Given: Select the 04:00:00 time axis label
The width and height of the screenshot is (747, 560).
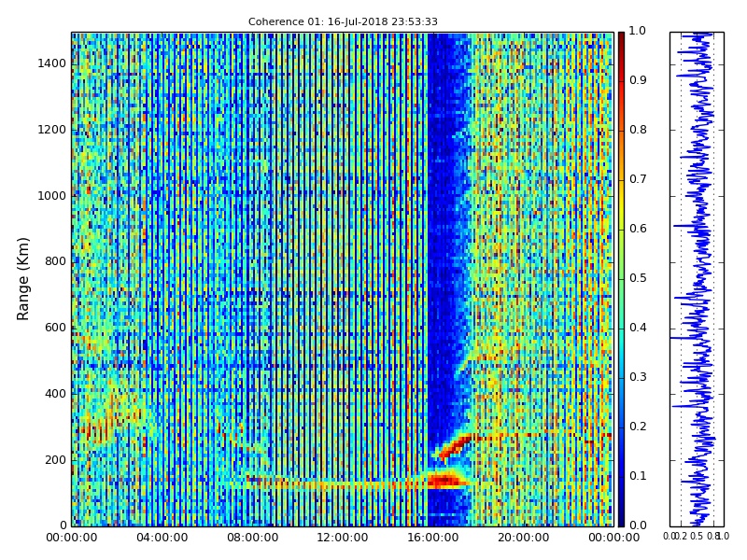Looking at the screenshot, I should coord(162,538).
